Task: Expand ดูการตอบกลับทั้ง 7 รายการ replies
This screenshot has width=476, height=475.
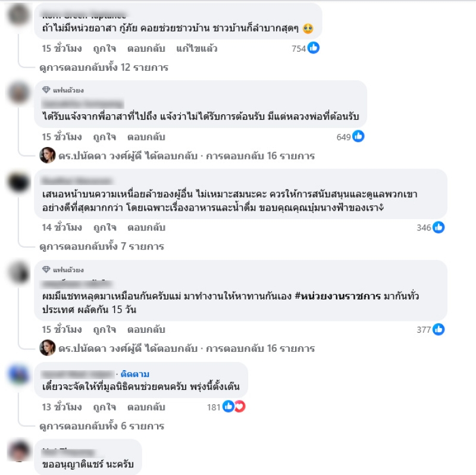Action: tap(102, 246)
